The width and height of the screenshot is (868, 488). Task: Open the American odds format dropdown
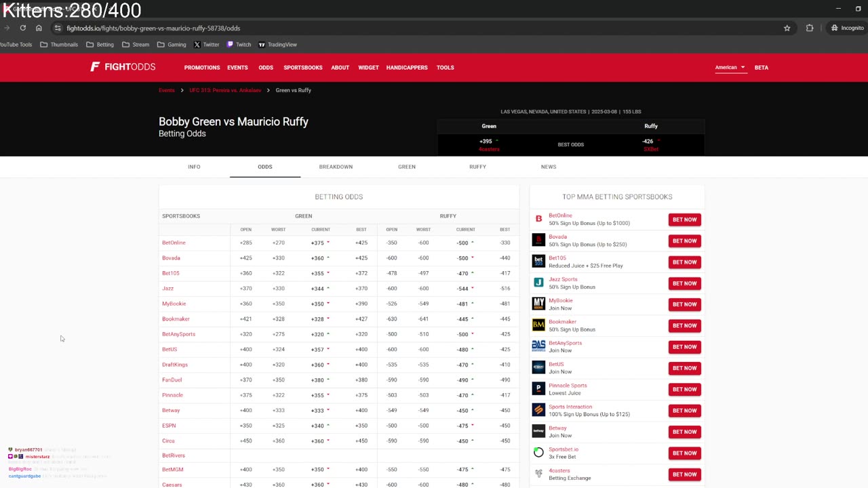[x=730, y=67]
